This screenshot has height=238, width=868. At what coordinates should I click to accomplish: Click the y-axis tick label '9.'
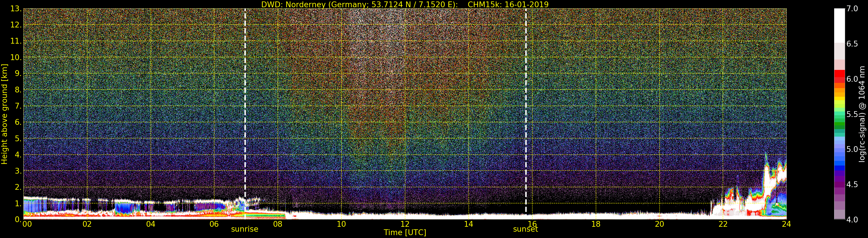click(18, 73)
